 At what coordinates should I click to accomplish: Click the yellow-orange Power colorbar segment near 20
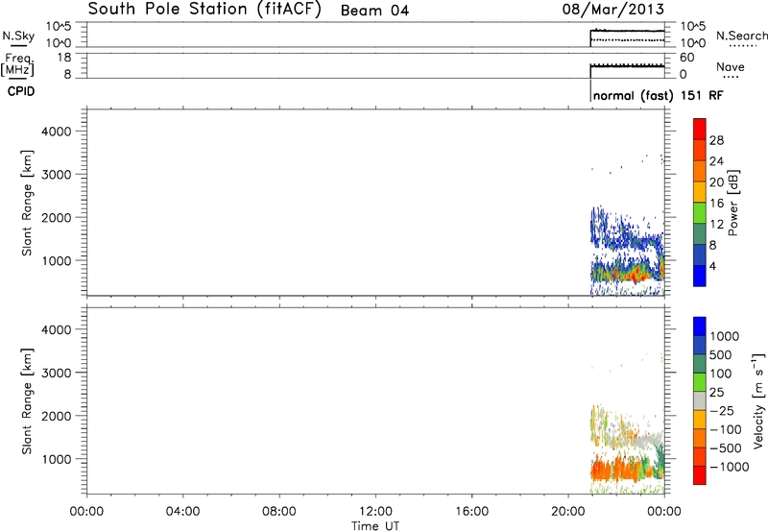(x=700, y=190)
